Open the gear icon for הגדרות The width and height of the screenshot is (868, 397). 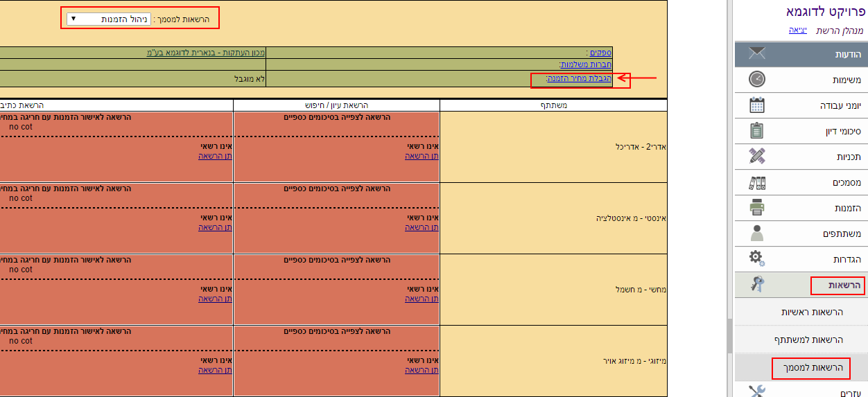[757, 259]
